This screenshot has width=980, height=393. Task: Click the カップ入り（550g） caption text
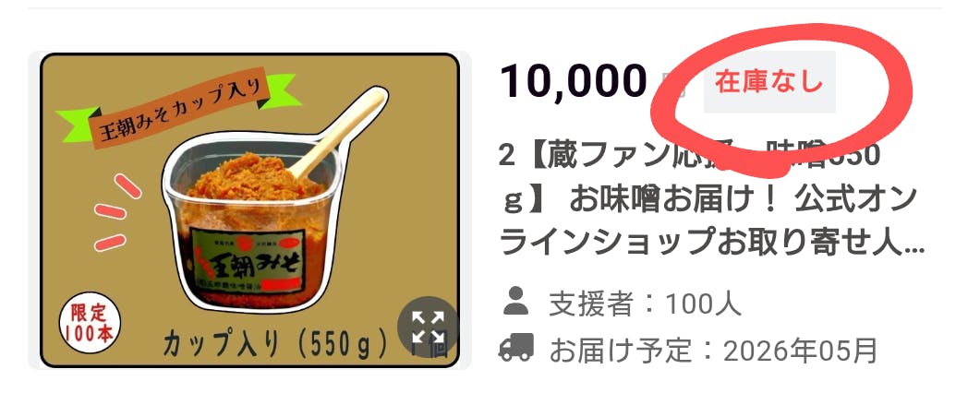[x=275, y=343]
